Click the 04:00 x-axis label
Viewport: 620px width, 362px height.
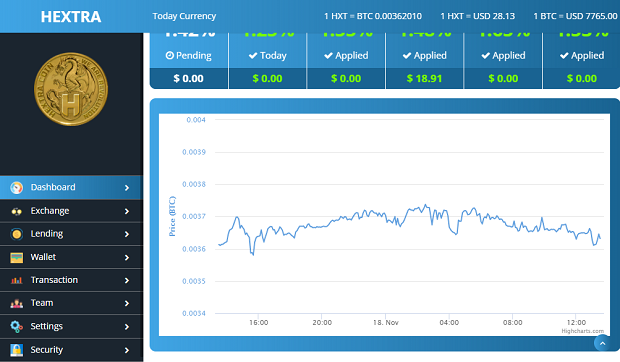point(449,322)
